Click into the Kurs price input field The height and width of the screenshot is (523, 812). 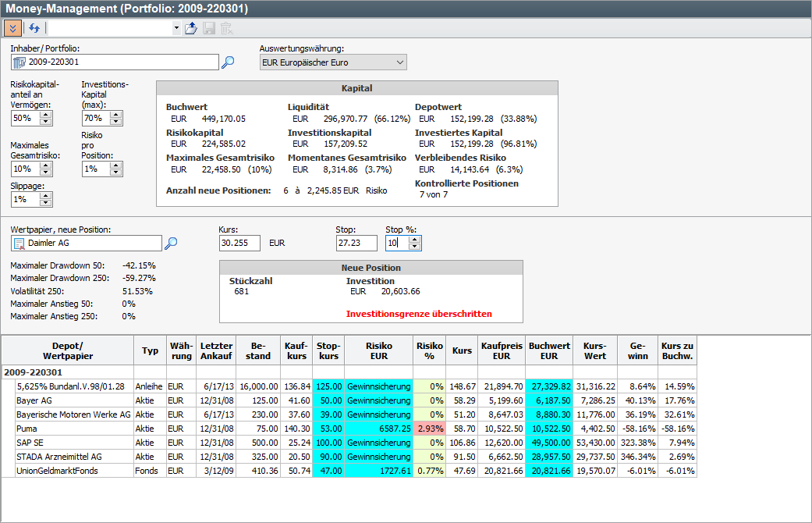tap(239, 244)
